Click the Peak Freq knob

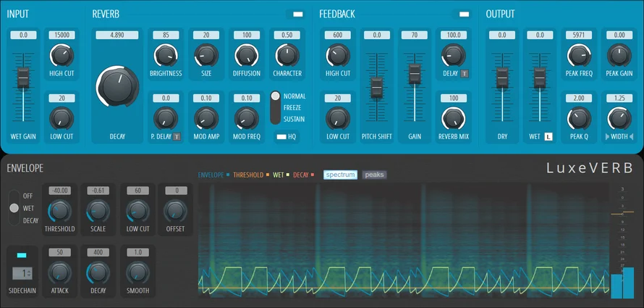tap(577, 54)
